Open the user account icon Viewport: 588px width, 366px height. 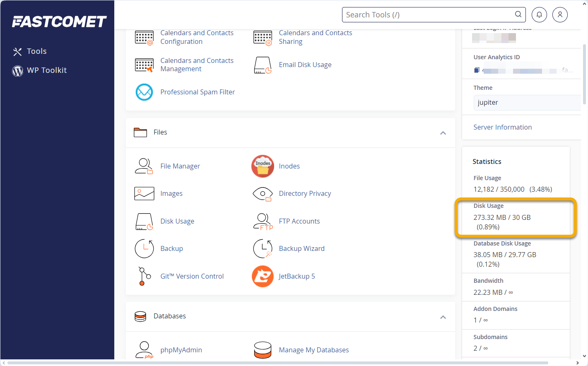click(560, 14)
